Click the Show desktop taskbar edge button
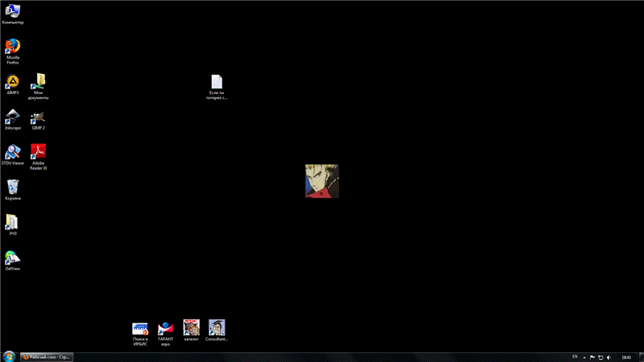The height and width of the screenshot is (362, 644). click(x=642, y=357)
